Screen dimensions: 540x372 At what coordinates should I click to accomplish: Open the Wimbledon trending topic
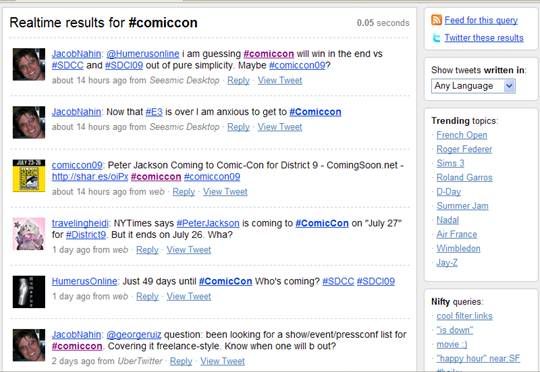(x=458, y=248)
